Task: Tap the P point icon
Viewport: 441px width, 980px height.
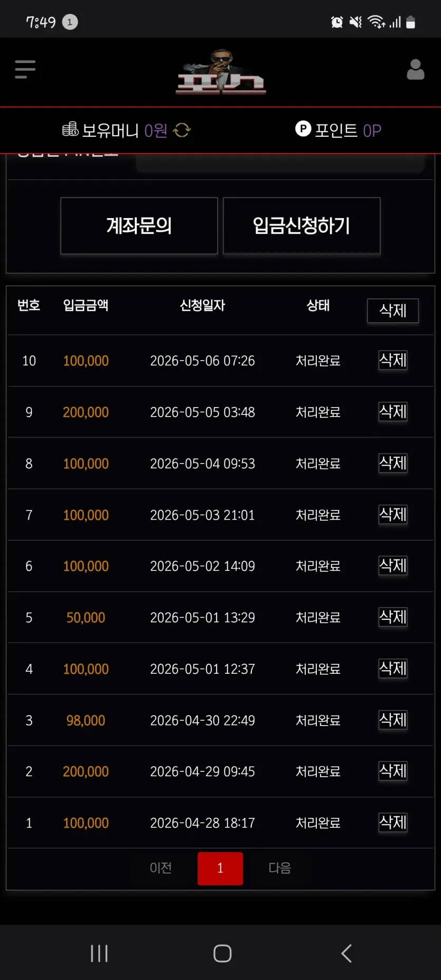Action: [x=303, y=128]
